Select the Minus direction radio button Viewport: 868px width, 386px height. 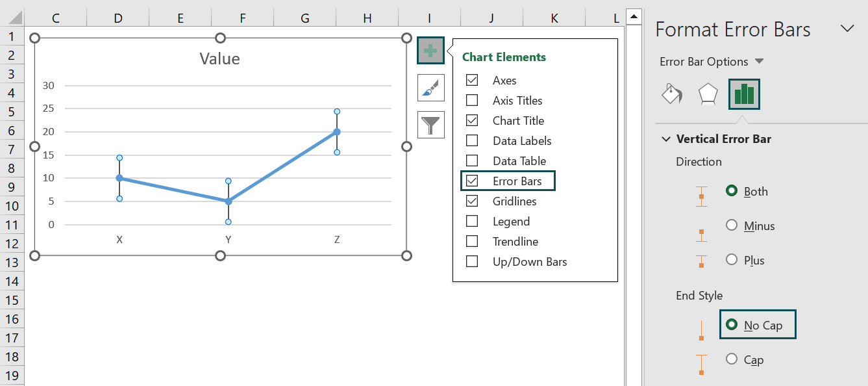[x=732, y=225]
